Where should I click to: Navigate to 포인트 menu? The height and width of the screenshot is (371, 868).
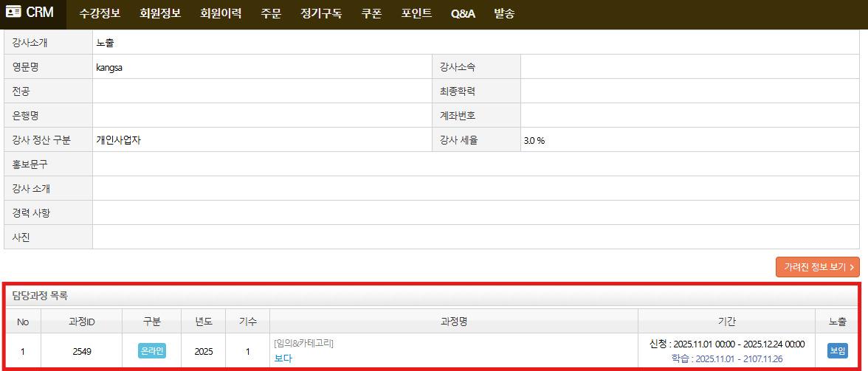click(x=416, y=13)
